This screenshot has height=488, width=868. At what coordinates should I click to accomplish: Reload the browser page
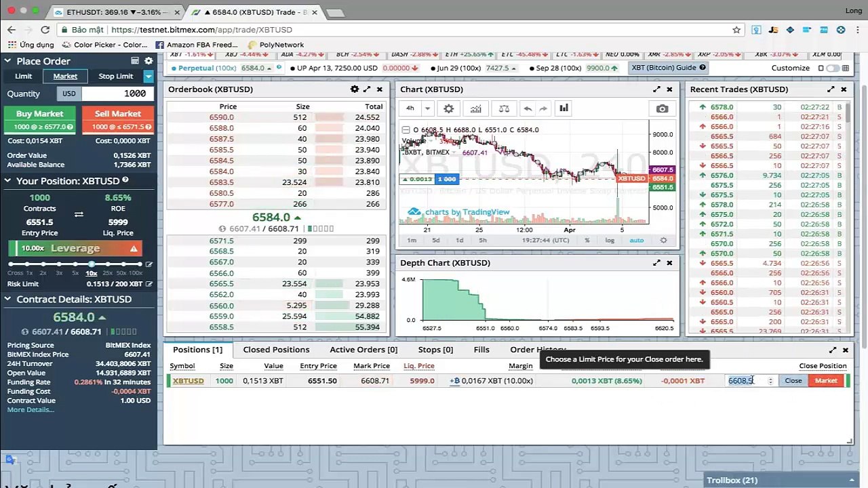[x=45, y=30]
